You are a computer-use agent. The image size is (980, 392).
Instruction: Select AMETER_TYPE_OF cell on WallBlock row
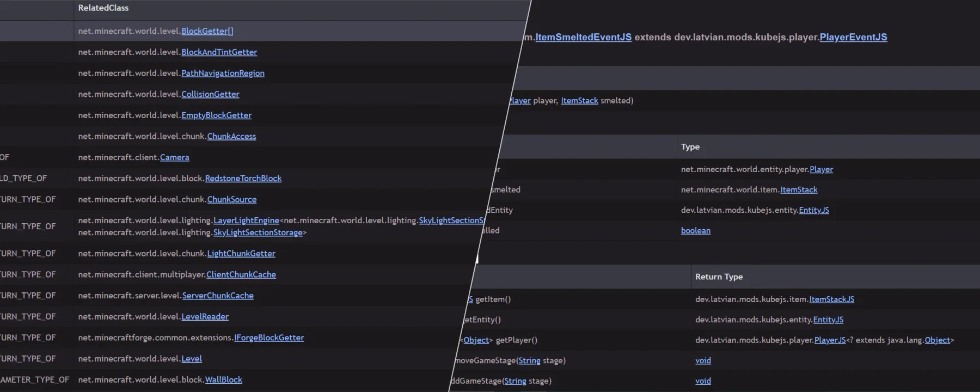[34, 380]
